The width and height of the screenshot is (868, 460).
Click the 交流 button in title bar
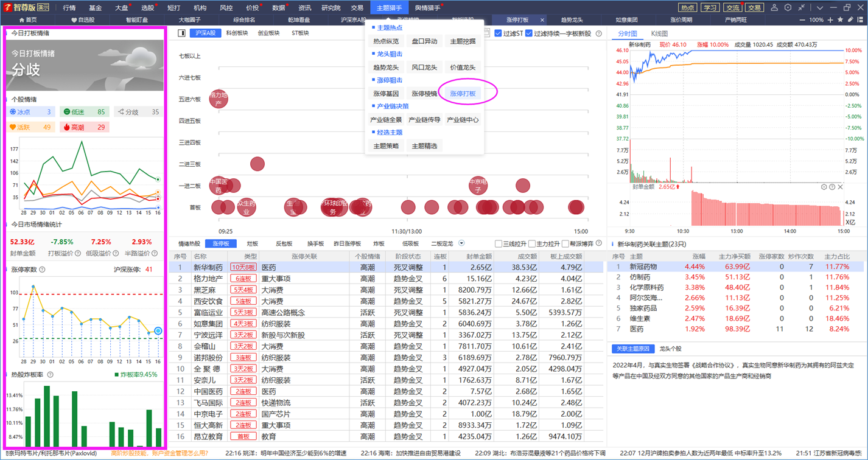coord(732,8)
